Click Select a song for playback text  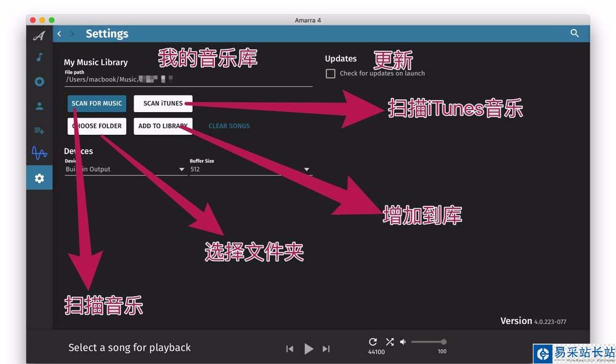[x=129, y=347]
